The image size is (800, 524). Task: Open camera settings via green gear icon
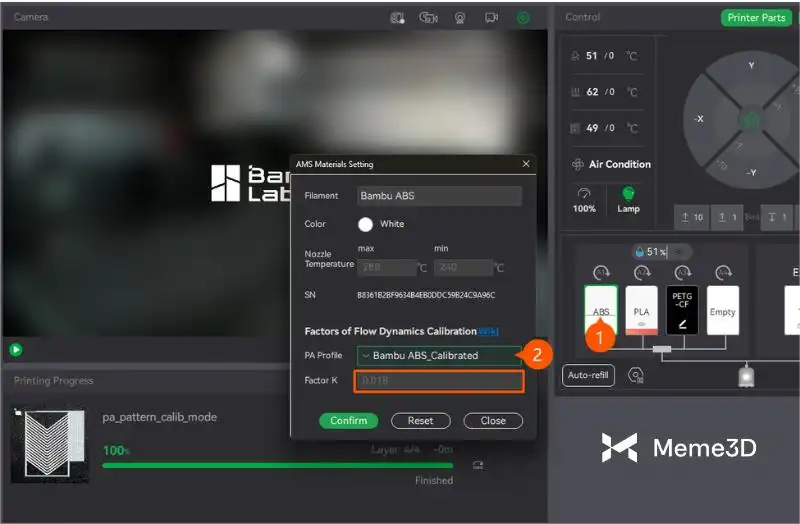[x=523, y=17]
